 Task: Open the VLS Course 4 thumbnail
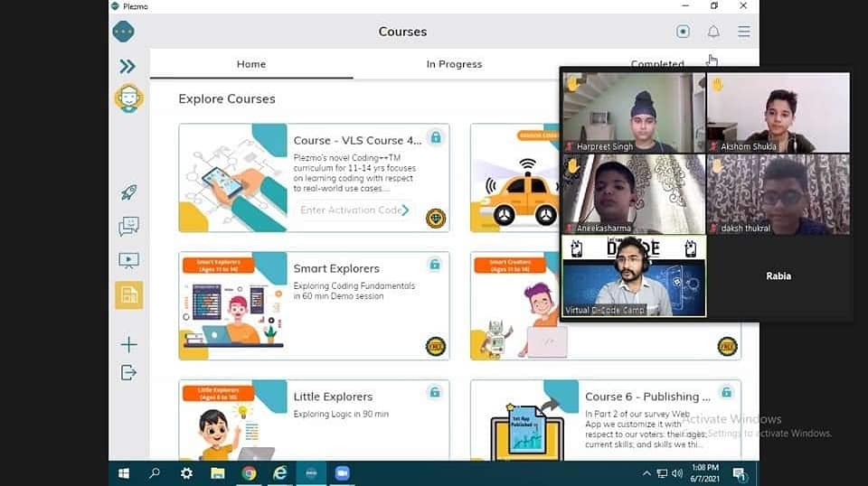coord(233,178)
